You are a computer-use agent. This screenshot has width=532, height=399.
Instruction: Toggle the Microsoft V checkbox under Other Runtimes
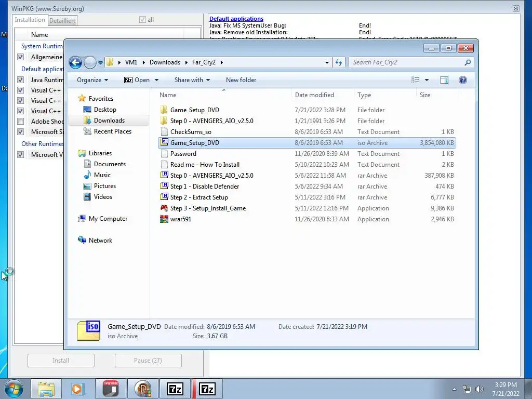21,155
